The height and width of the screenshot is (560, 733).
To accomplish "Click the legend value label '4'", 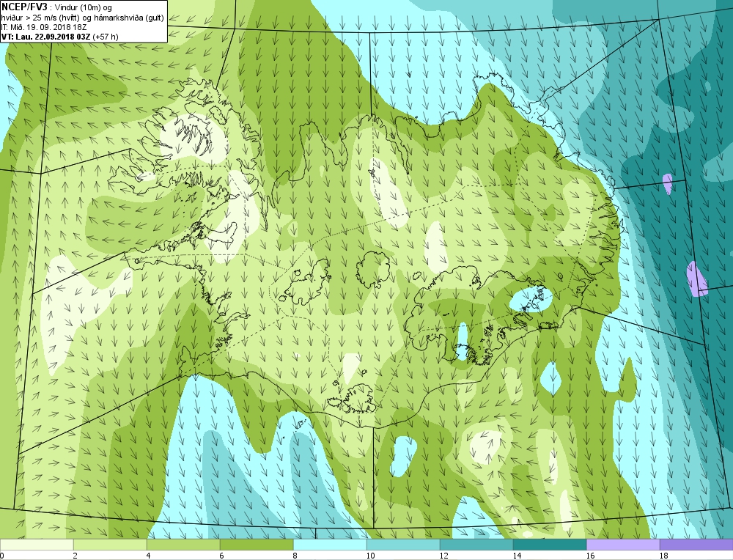I will 148,556.
